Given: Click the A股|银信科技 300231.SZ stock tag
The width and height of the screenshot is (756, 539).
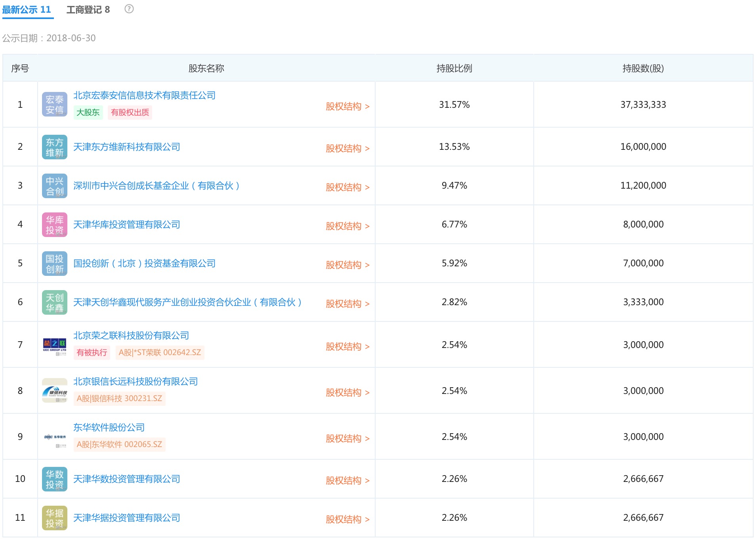Looking at the screenshot, I should [x=119, y=399].
